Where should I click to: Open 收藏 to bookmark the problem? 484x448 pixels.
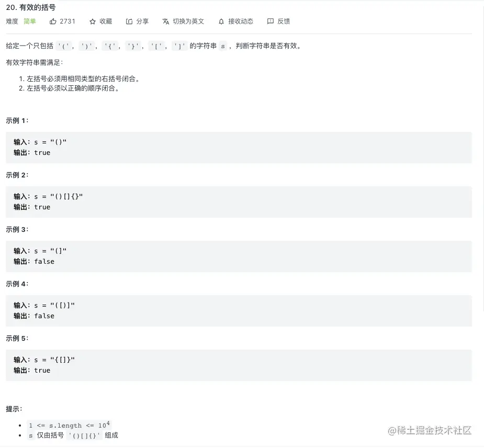106,21
